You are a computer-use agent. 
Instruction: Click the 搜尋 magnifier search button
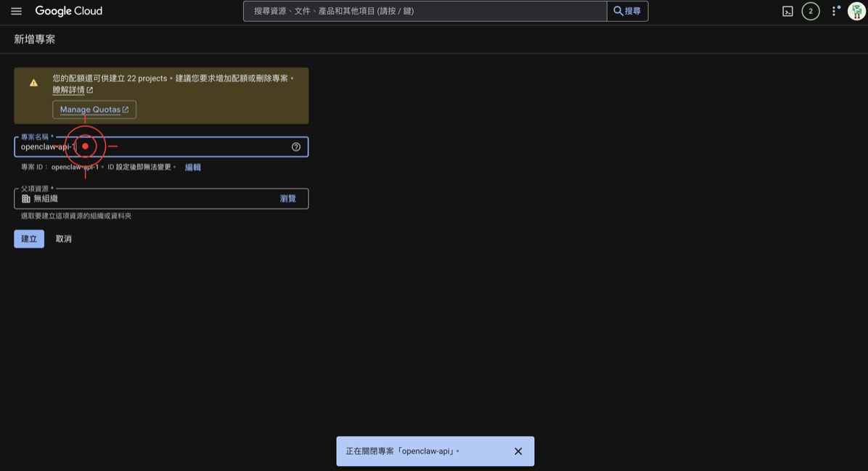[x=626, y=11]
